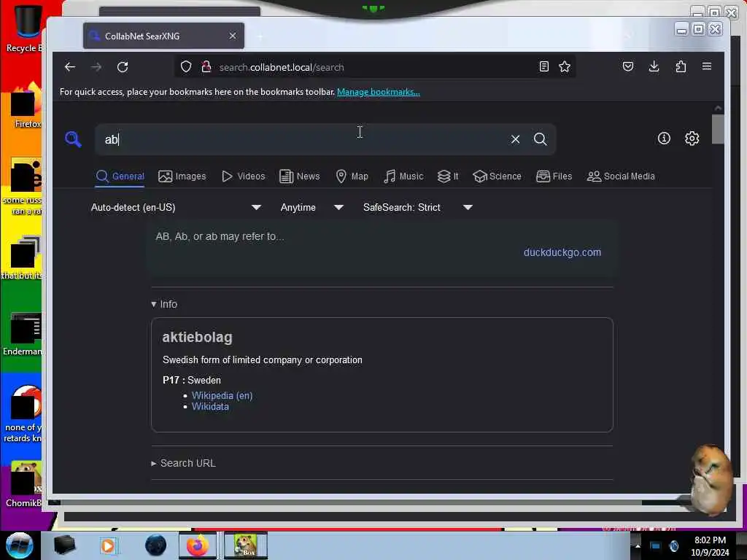Switch to the Videos category
The width and height of the screenshot is (747, 560).
pos(244,176)
